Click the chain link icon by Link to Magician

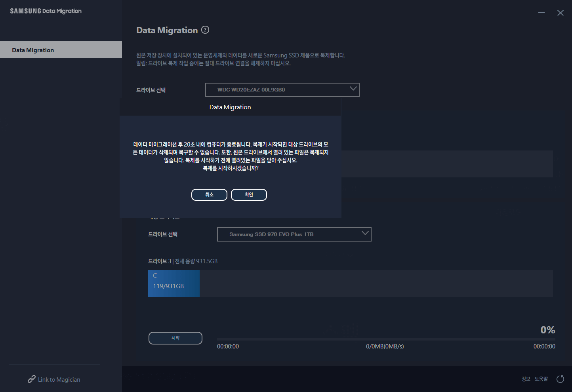click(32, 379)
